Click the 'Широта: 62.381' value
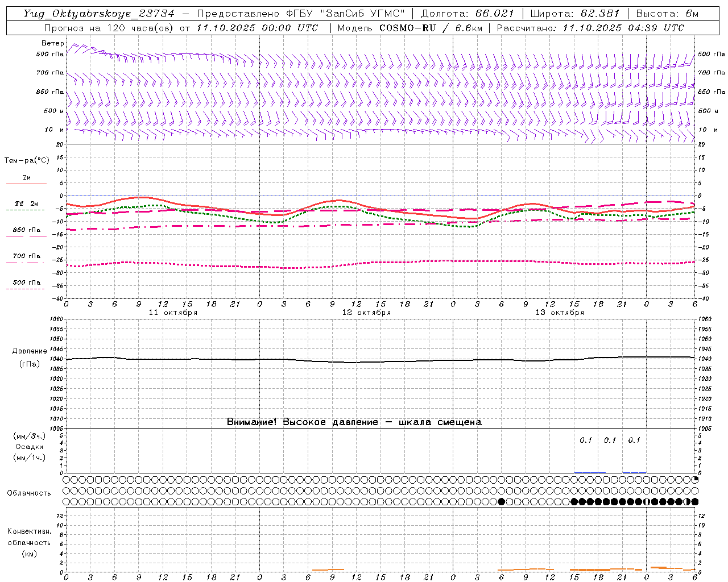 574,14
